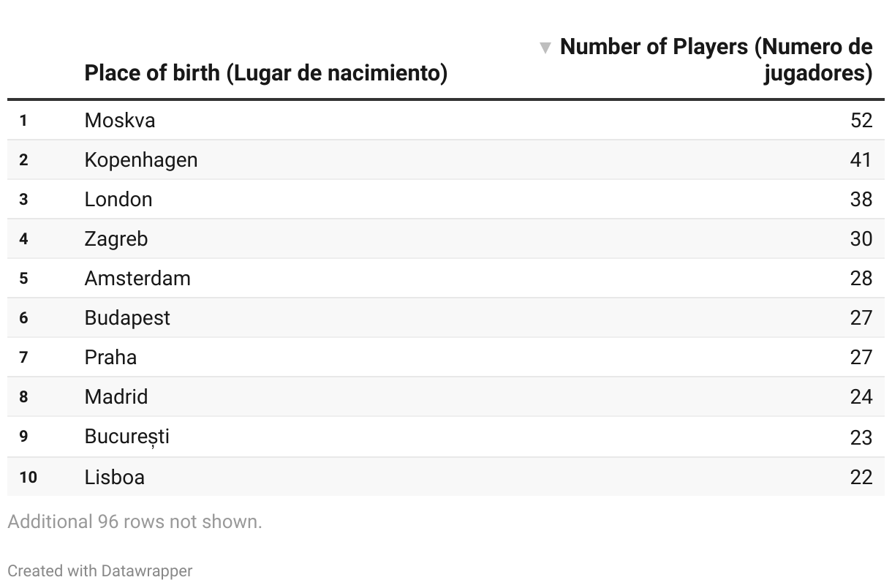Screen dimensions: 892x588
Task: Click the London table cell
Action: coord(118,199)
